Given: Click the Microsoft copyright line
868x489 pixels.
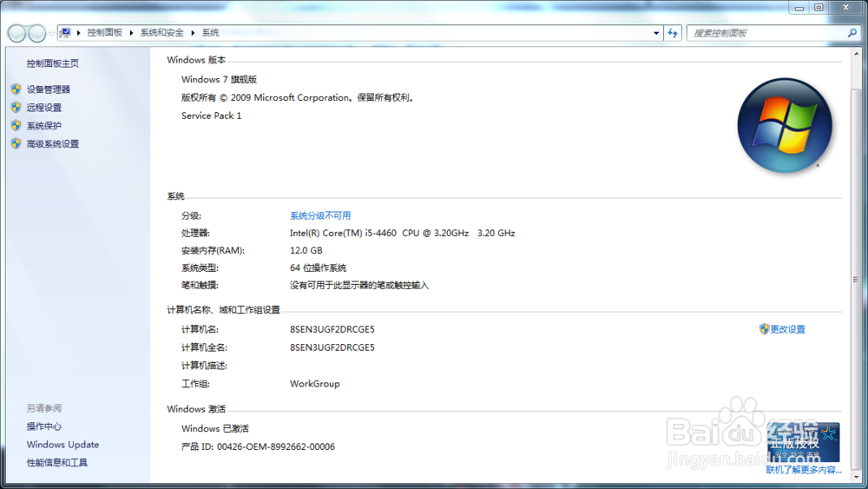Looking at the screenshot, I should [x=299, y=97].
